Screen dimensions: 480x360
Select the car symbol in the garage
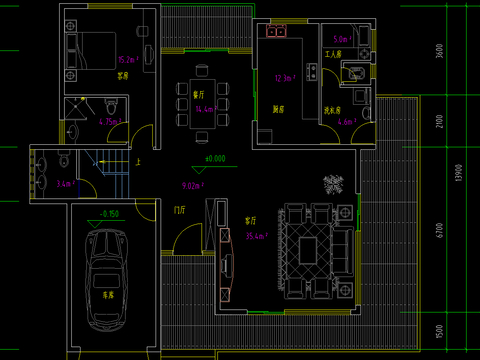tap(107, 280)
